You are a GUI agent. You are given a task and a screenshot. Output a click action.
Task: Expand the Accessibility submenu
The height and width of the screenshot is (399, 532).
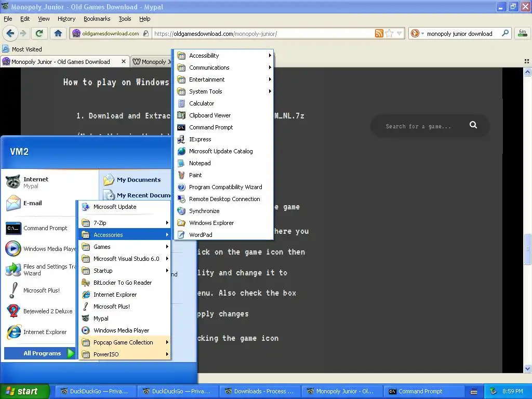(223, 56)
